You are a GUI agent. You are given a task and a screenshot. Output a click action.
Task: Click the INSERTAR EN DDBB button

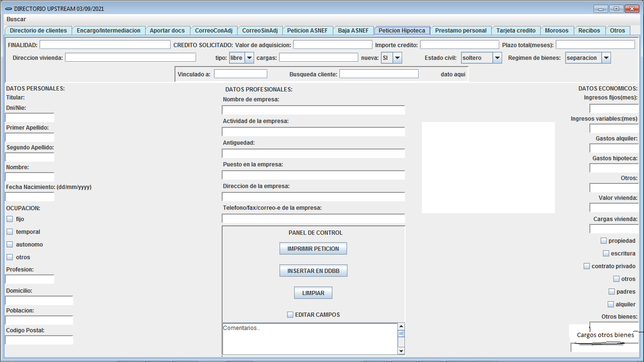pos(313,271)
